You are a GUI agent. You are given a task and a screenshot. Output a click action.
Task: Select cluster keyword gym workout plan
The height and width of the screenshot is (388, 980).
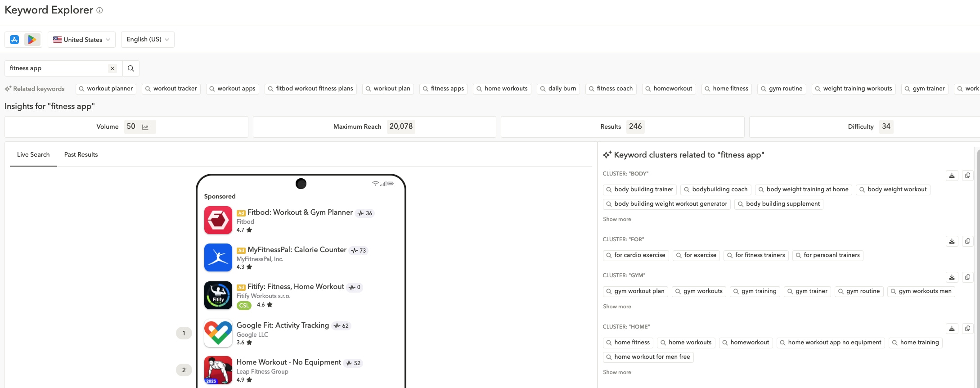635,291
